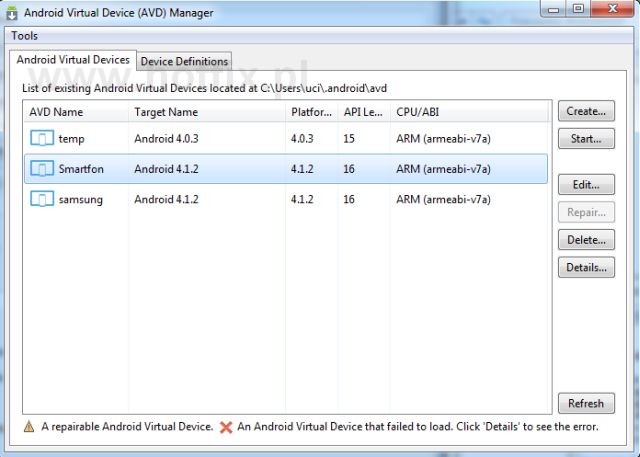This screenshot has width=640, height=457.
Task: Click the Smartfon AVD device icon
Action: pos(42,169)
